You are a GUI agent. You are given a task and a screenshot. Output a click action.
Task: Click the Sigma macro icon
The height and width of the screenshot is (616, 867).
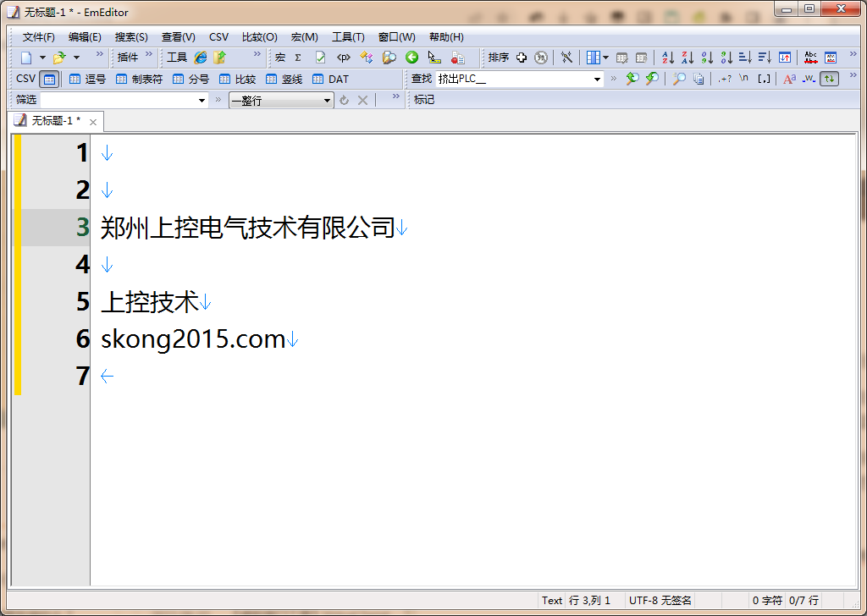pyautogui.click(x=298, y=58)
